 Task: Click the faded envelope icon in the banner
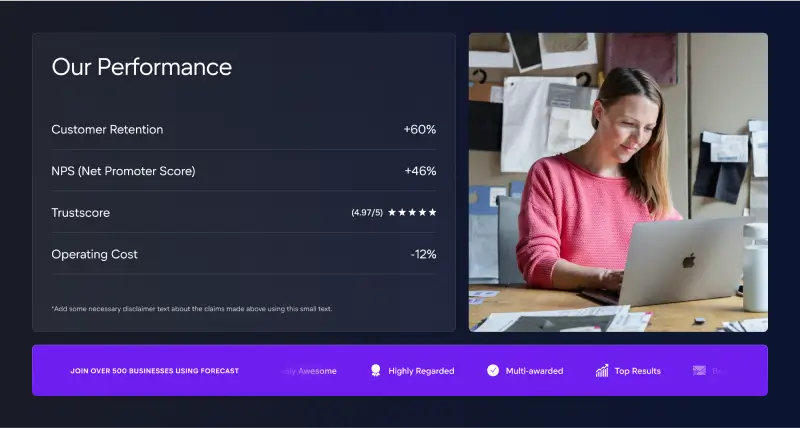[699, 370]
